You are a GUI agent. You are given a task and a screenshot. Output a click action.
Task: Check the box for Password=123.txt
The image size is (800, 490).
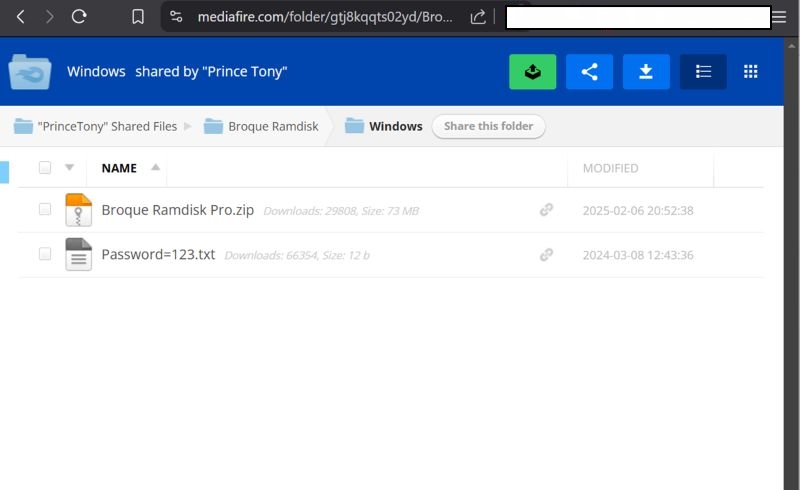click(x=45, y=255)
